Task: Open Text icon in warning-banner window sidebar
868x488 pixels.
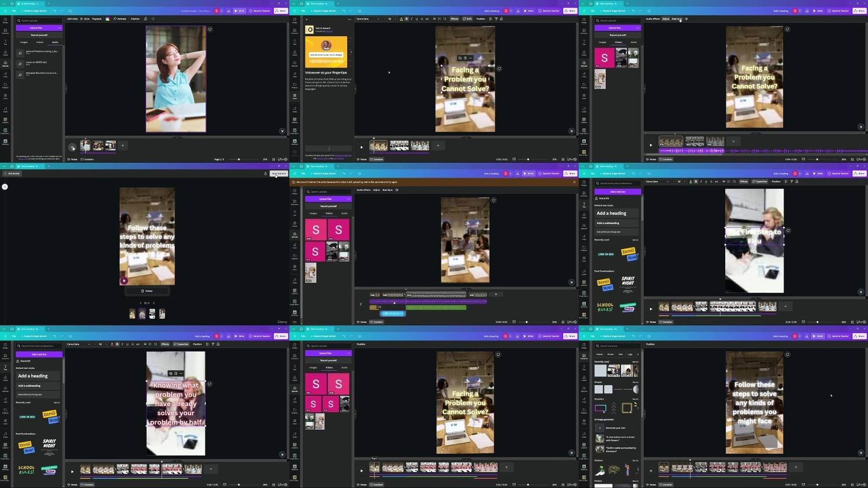Action: (x=295, y=213)
